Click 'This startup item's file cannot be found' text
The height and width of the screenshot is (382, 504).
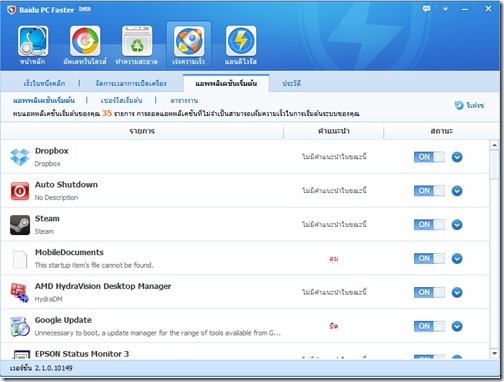[94, 265]
